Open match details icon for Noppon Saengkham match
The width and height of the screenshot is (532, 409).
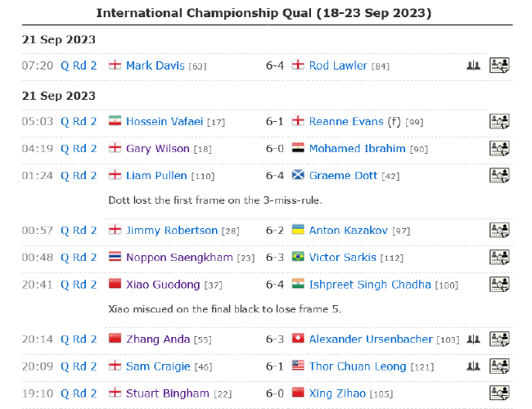499,257
